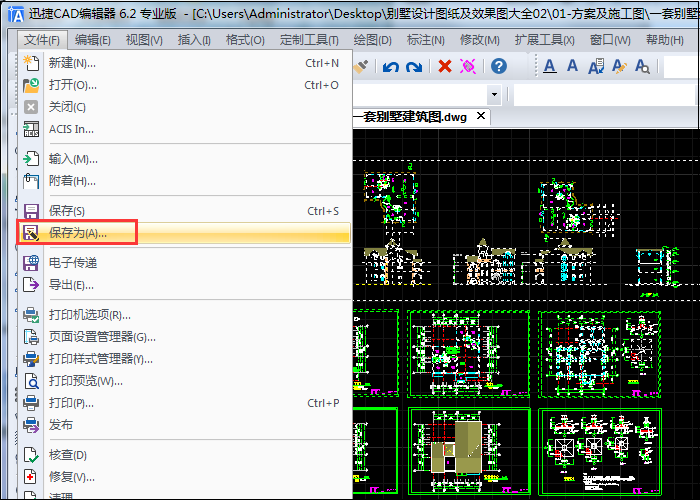Click the magenta purge icon in toolbar
The height and width of the screenshot is (500, 700).
[x=468, y=67]
